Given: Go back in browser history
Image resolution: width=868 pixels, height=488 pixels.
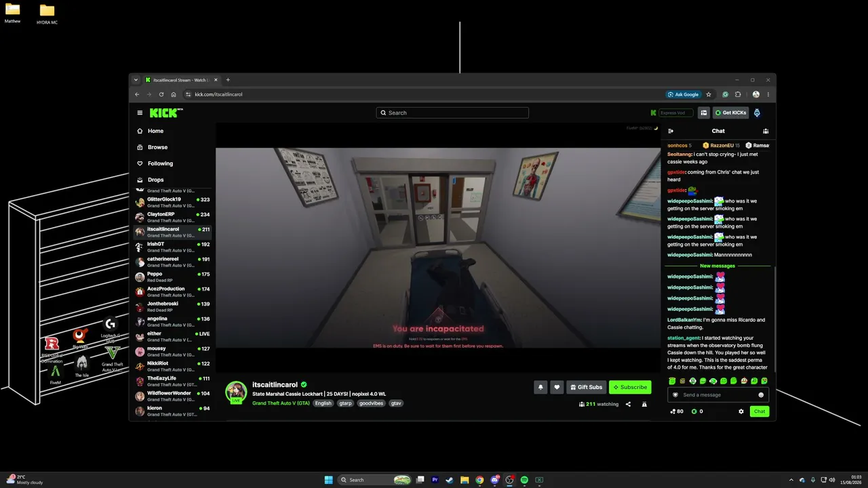Looking at the screenshot, I should (137, 94).
